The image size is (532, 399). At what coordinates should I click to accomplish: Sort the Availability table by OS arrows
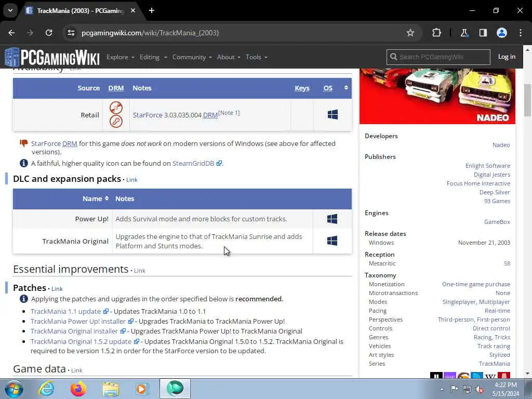345,88
